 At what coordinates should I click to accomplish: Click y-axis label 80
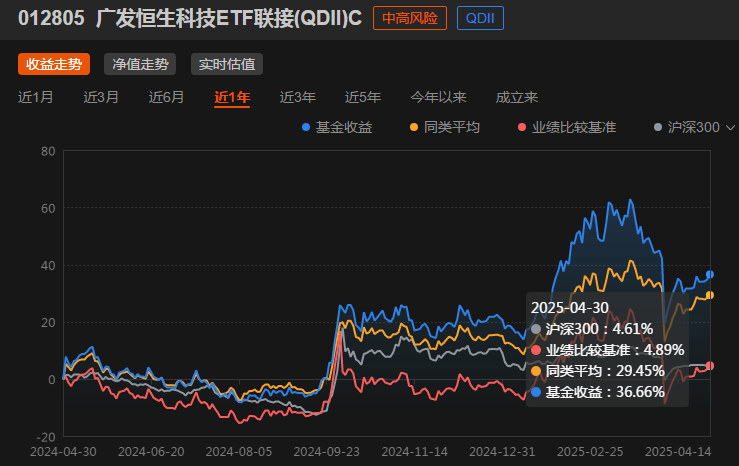tap(48, 151)
